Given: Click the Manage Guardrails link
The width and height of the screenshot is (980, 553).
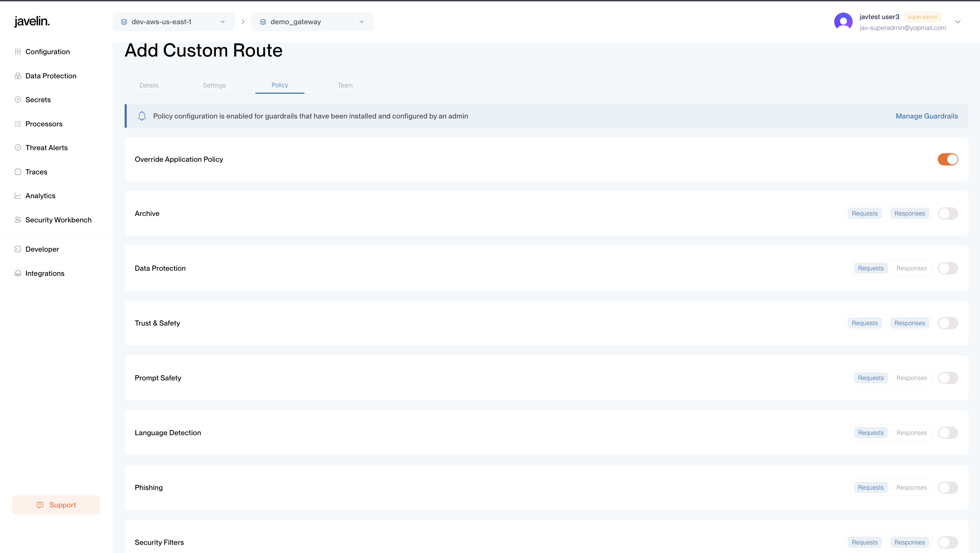Looking at the screenshot, I should pos(927,116).
